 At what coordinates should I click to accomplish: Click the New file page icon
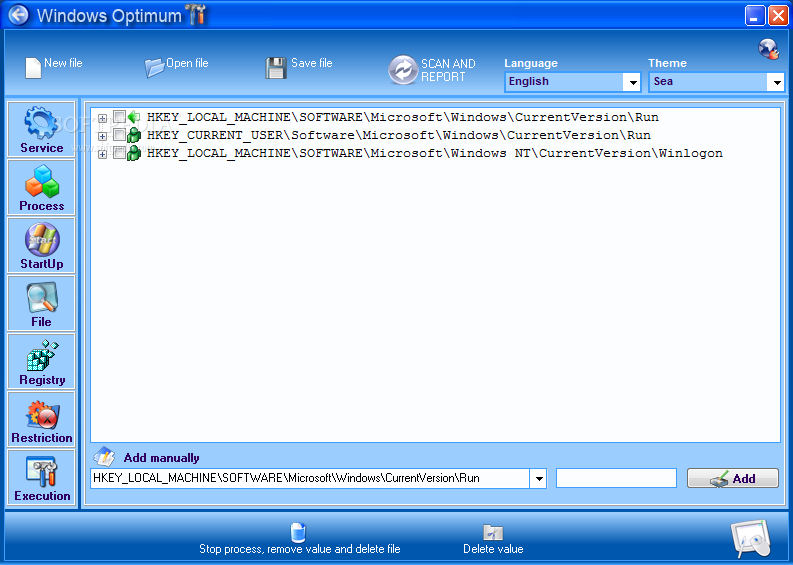(33, 68)
